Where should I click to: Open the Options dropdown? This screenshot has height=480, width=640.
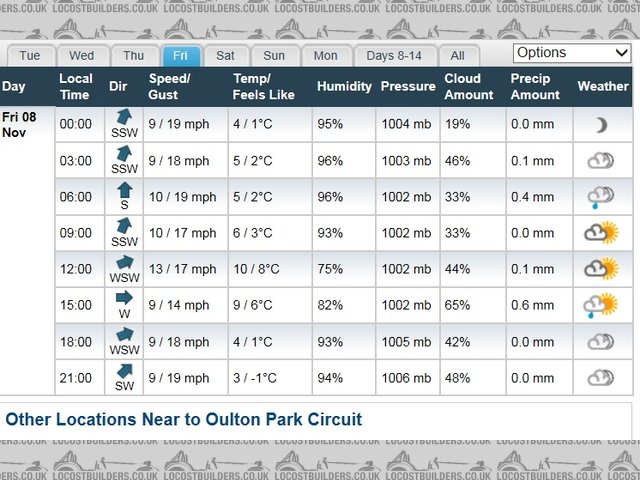click(x=571, y=53)
